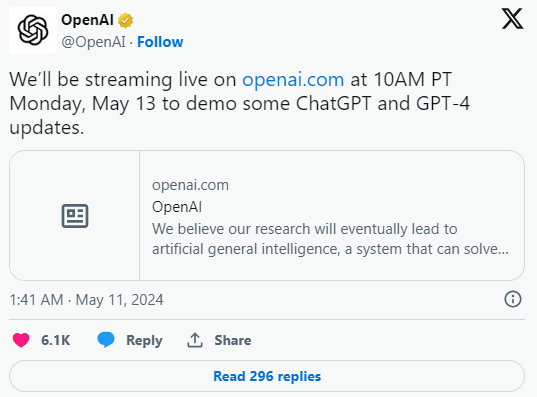Open the OpenAI display name
Image resolution: width=537 pixels, height=397 pixels.
coord(87,20)
